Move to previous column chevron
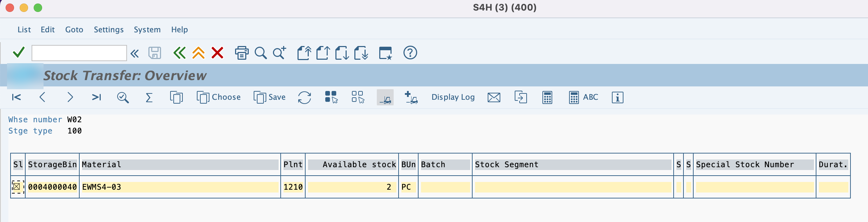 click(x=42, y=97)
